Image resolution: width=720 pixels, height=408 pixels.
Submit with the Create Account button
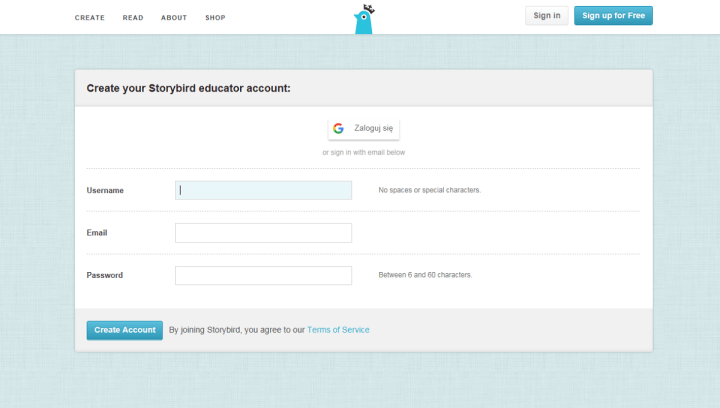click(x=125, y=330)
